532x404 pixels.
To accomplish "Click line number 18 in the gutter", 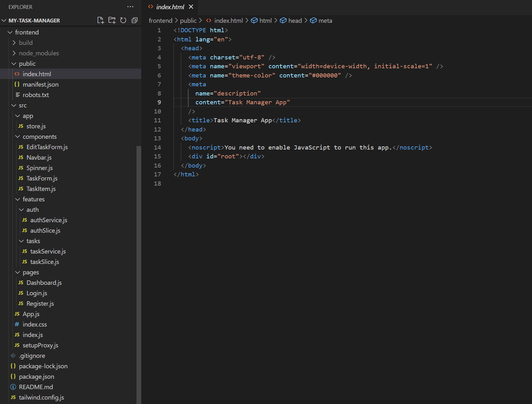I will (157, 184).
